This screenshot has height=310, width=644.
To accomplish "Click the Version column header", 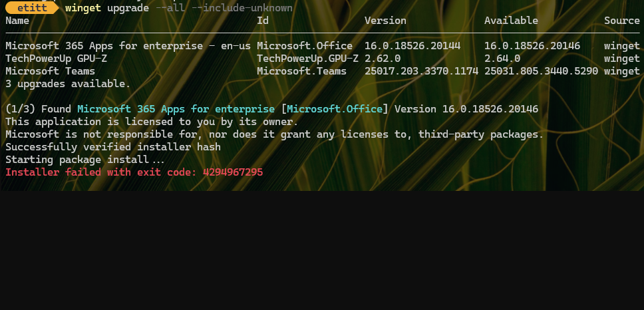I will 385,21.
